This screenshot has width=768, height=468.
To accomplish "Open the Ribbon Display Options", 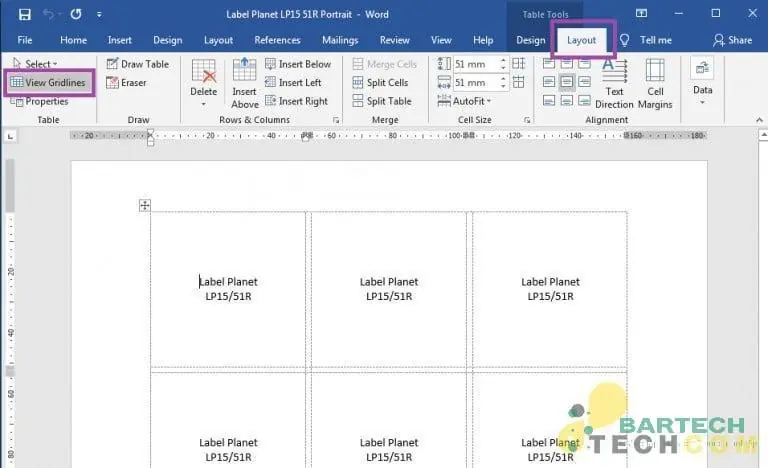I will pos(641,14).
